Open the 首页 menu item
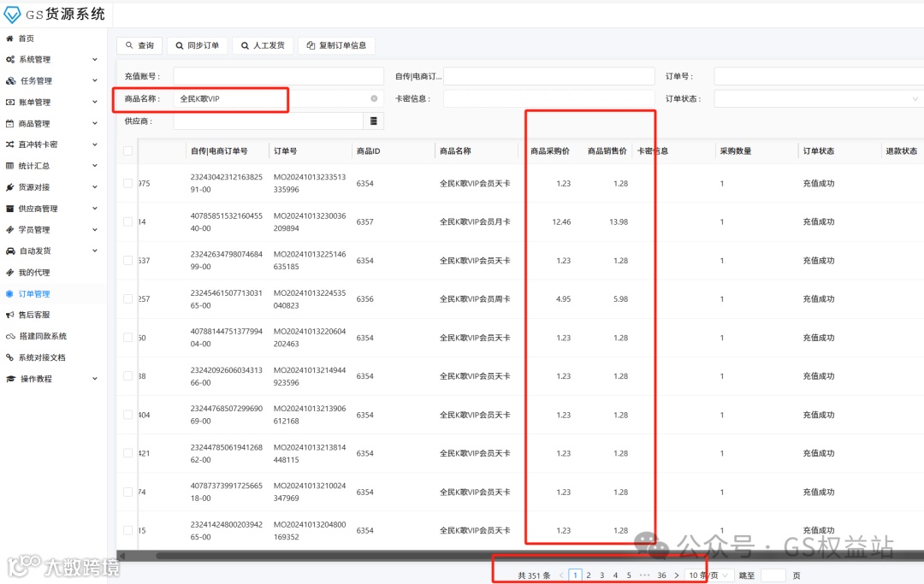 coord(26,38)
